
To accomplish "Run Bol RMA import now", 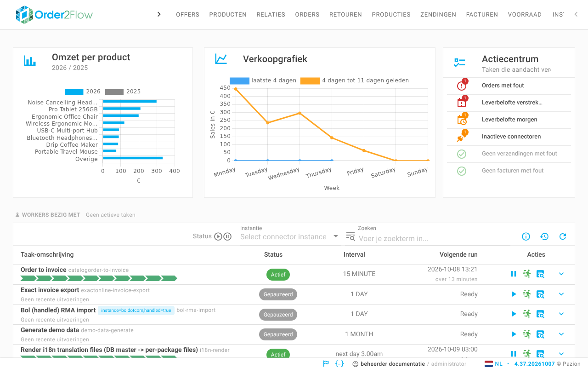I will tap(527, 314).
